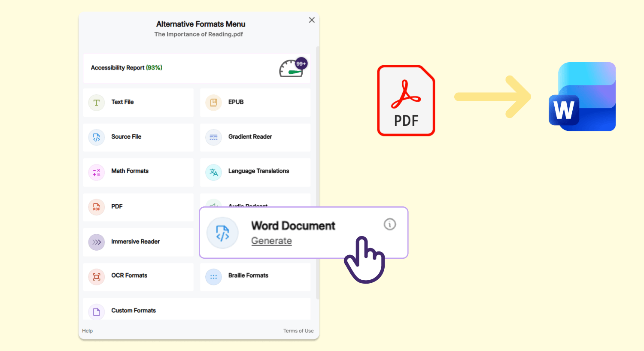Click the Word Document title text
644x351 pixels.
(x=293, y=226)
